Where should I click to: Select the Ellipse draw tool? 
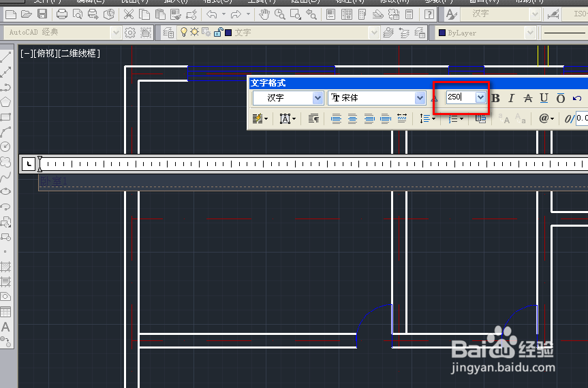click(x=5, y=191)
